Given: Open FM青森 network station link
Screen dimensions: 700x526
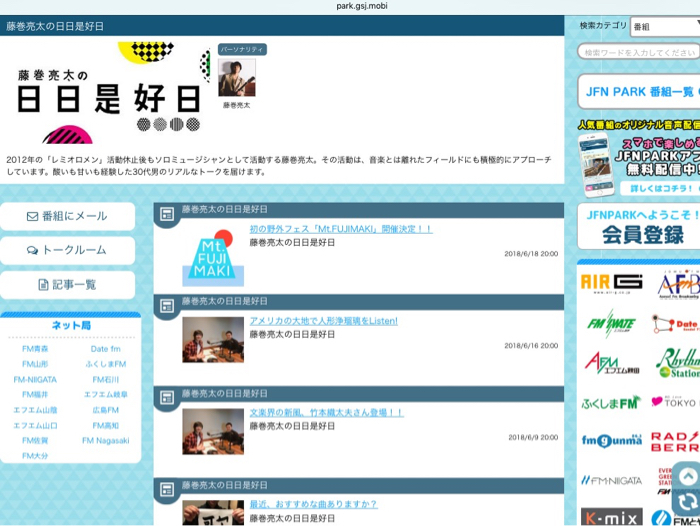Looking at the screenshot, I should pos(35,349).
